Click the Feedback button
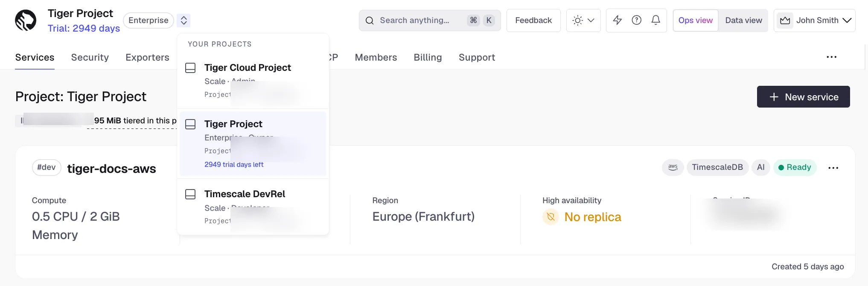Image resolution: width=868 pixels, height=286 pixels. [x=533, y=20]
